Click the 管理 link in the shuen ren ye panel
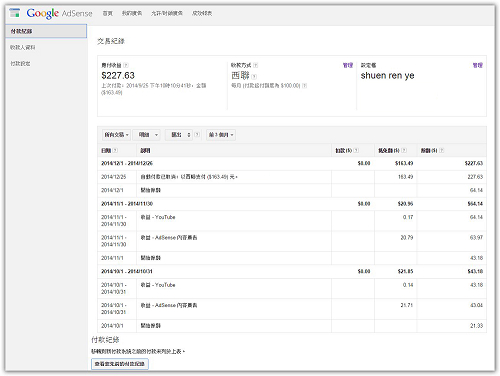500x376 pixels. coord(478,65)
